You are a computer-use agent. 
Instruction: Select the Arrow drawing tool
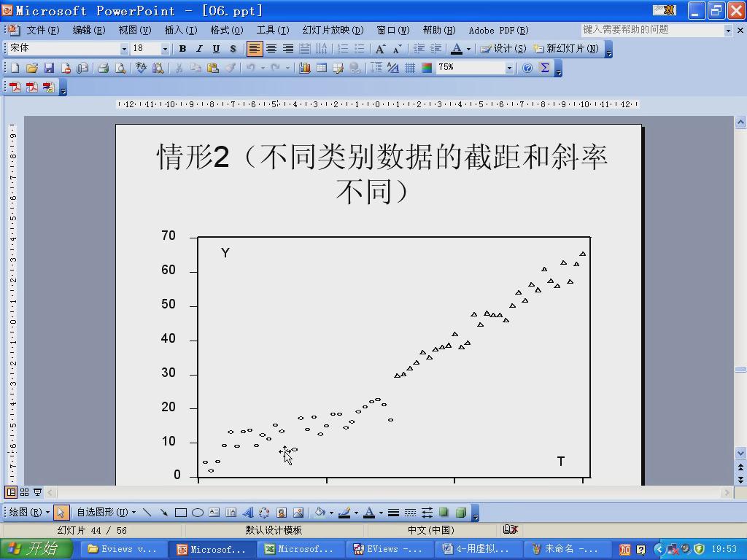[x=163, y=513]
